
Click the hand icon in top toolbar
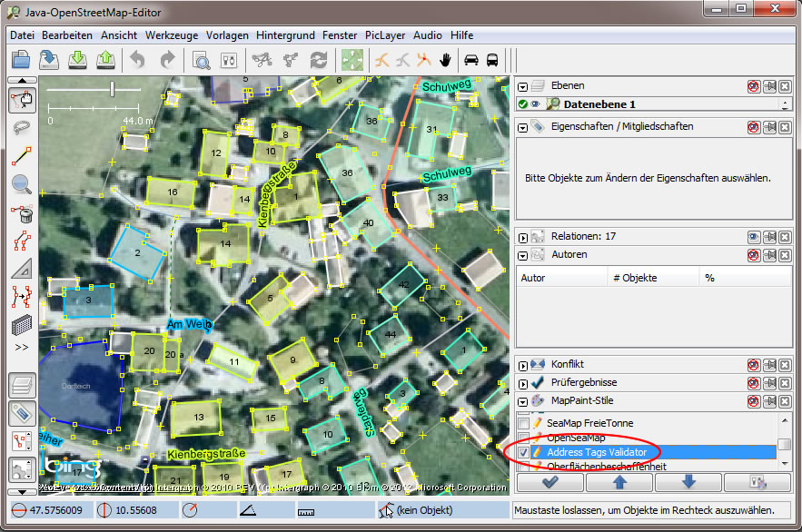[x=445, y=60]
